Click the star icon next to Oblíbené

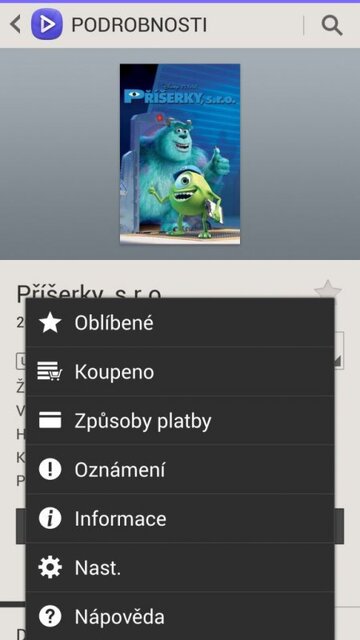[50, 323]
